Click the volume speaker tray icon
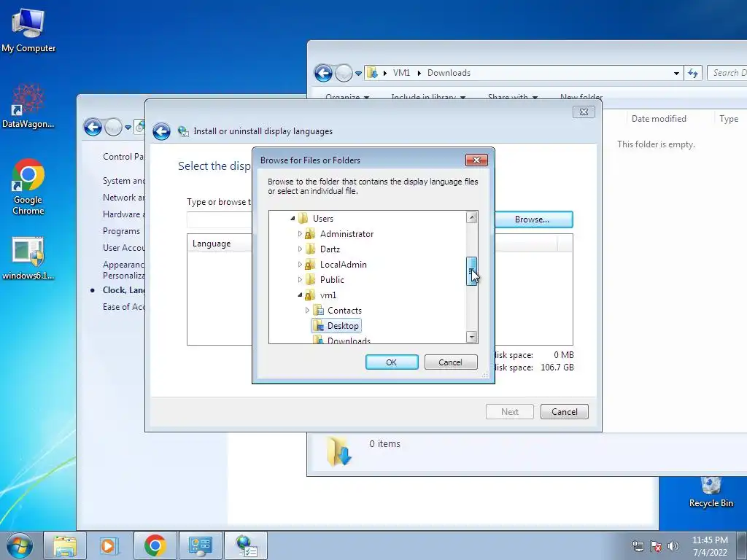 pyautogui.click(x=673, y=546)
